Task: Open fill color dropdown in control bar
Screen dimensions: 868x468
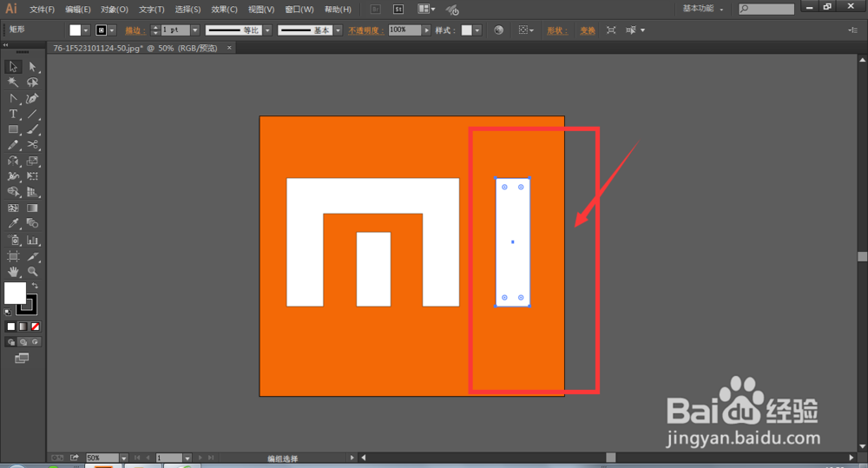Action: coord(86,30)
